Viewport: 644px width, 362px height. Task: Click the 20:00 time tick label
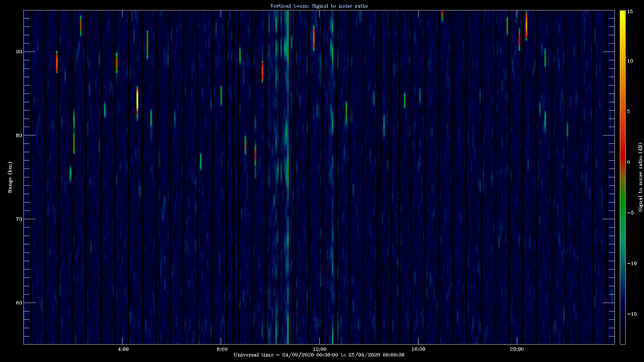[x=517, y=349]
